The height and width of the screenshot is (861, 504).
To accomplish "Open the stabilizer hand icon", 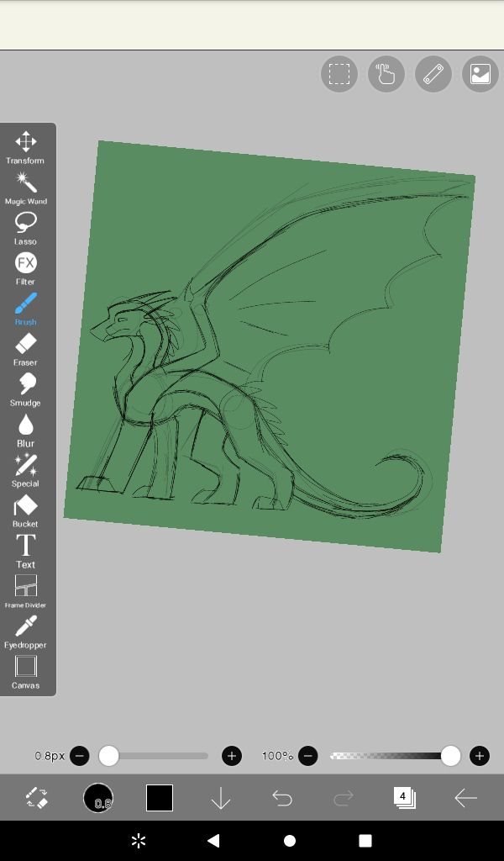I will [386, 74].
